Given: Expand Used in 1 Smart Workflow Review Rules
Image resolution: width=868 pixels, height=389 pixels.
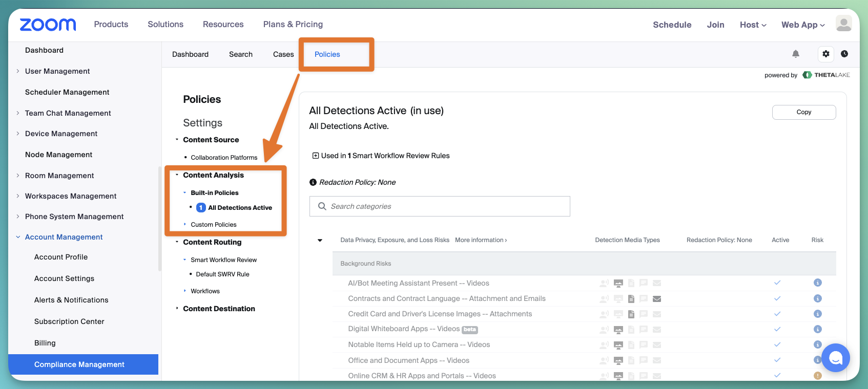Looking at the screenshot, I should click(x=316, y=156).
